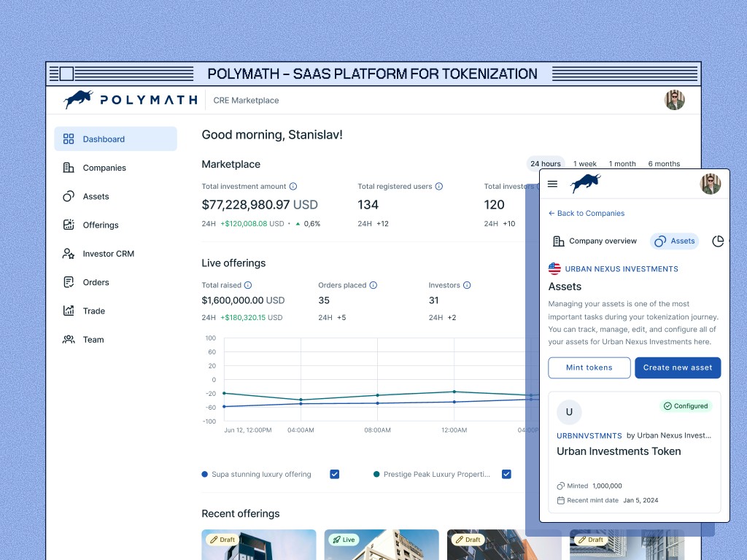Image resolution: width=747 pixels, height=560 pixels.
Task: Click Mint tokens button
Action: pos(589,367)
